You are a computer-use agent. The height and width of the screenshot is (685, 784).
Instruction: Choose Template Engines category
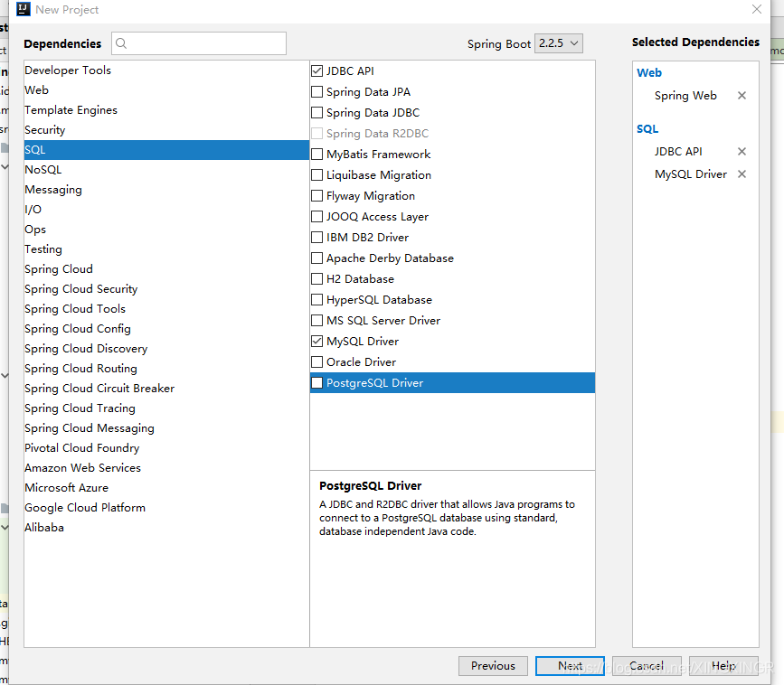(166, 110)
